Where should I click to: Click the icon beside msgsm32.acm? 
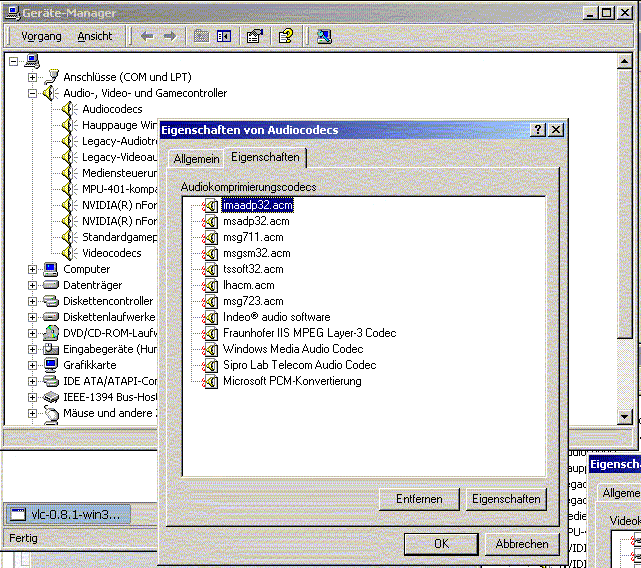210,253
